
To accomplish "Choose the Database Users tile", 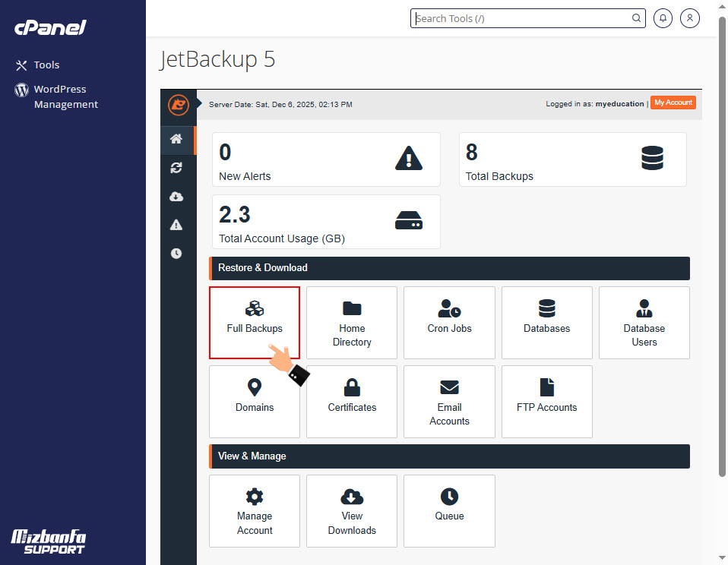I will [644, 322].
